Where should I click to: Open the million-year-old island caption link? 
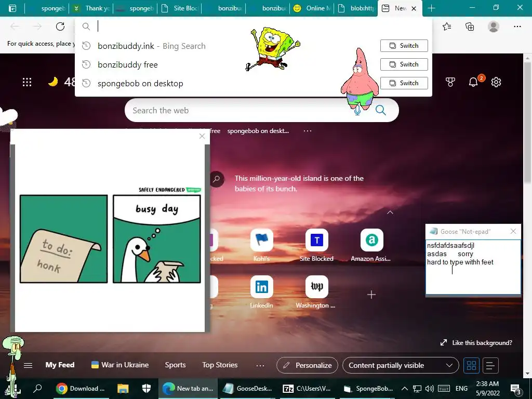tap(299, 183)
